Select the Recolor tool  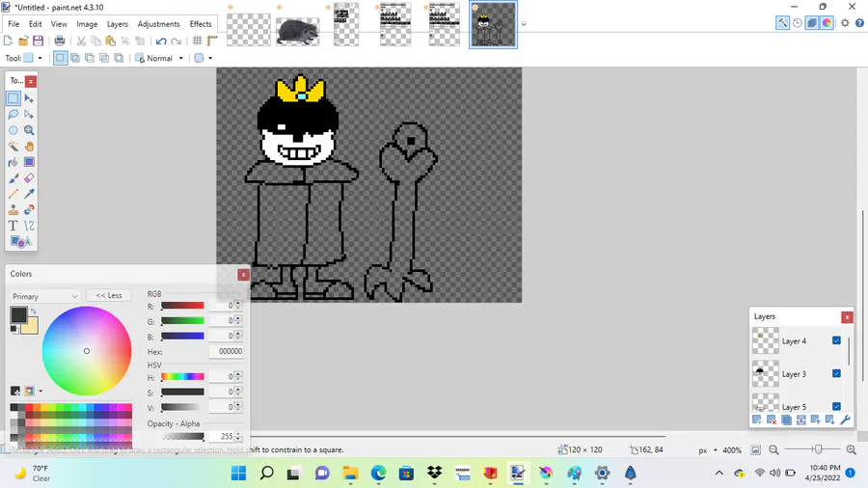[29, 209]
